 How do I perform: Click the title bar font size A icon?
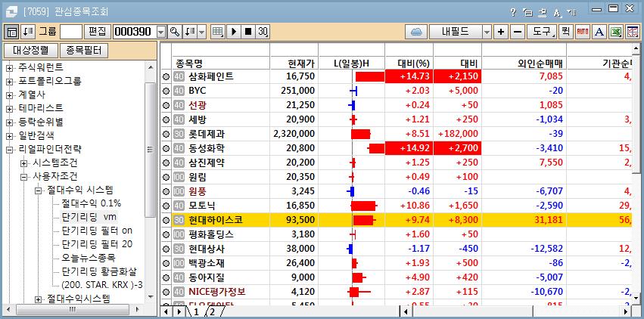click(557, 13)
